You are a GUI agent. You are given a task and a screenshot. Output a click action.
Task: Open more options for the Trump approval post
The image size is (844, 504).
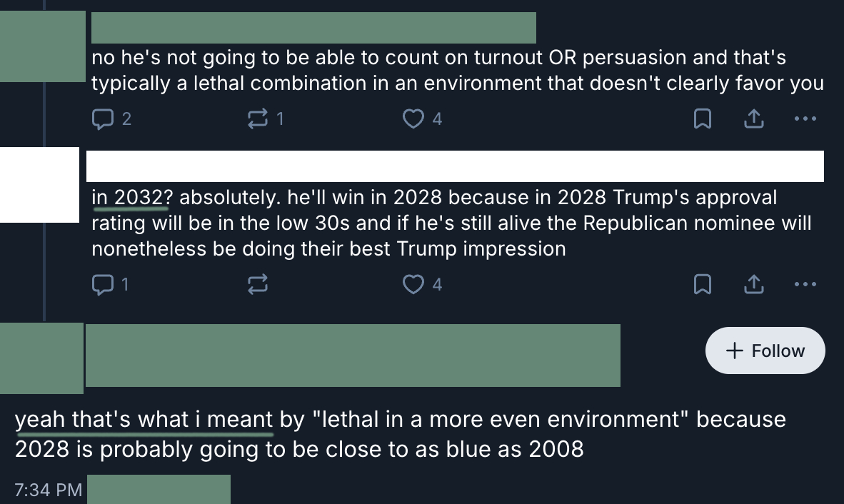pyautogui.click(x=805, y=286)
